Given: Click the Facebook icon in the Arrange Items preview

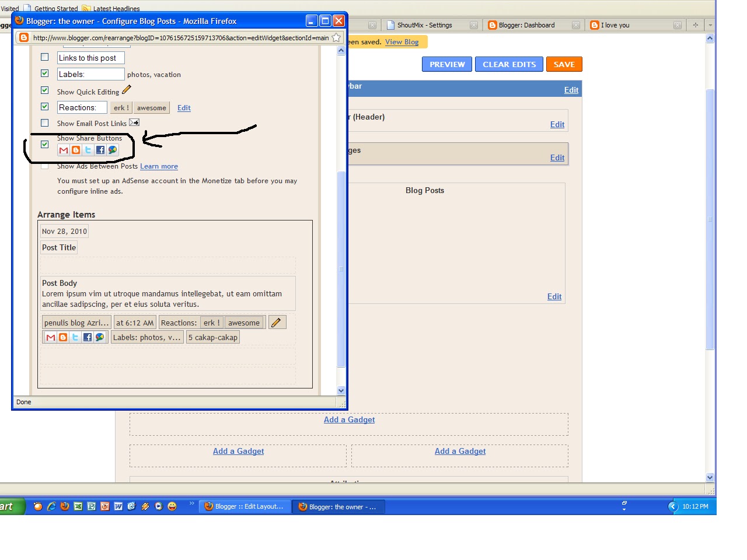Looking at the screenshot, I should [88, 337].
